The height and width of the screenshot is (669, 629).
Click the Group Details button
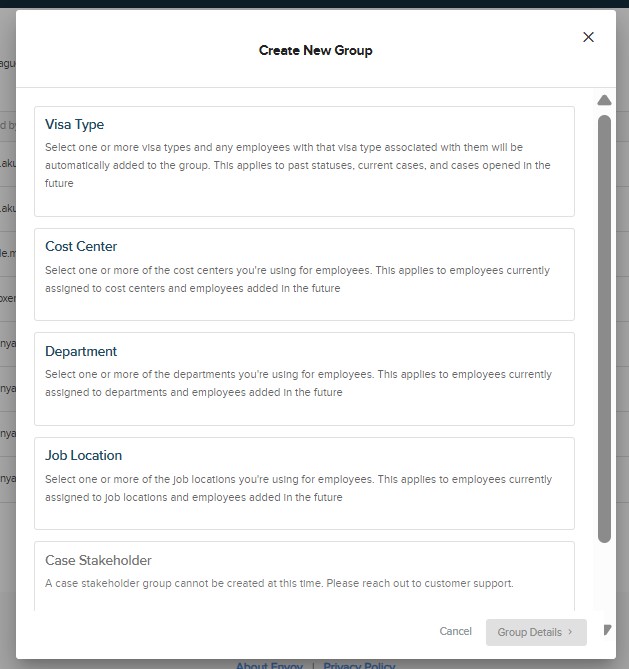535,632
